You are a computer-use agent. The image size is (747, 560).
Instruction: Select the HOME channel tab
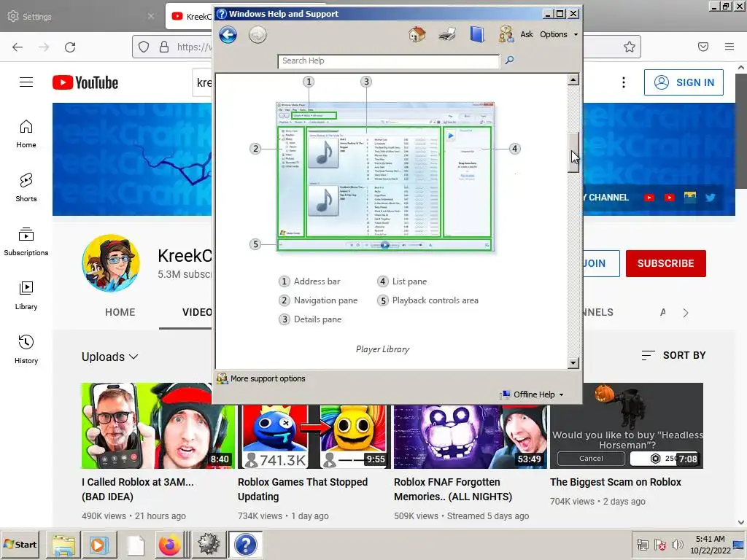pos(120,312)
